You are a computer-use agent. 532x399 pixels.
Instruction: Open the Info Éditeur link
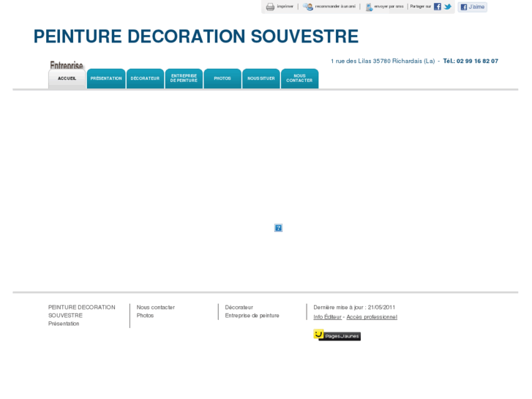(327, 317)
